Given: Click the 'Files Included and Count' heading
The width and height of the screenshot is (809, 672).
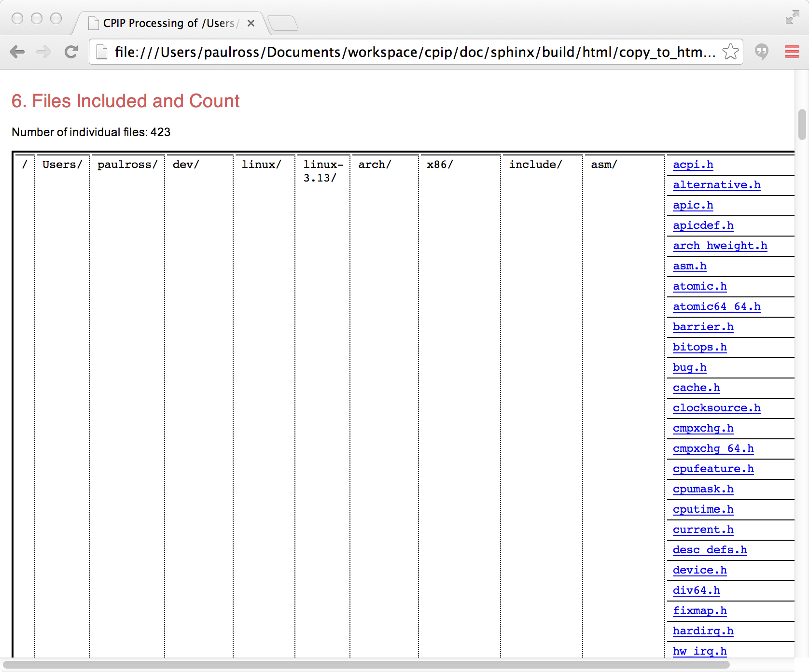Looking at the screenshot, I should [x=126, y=101].
